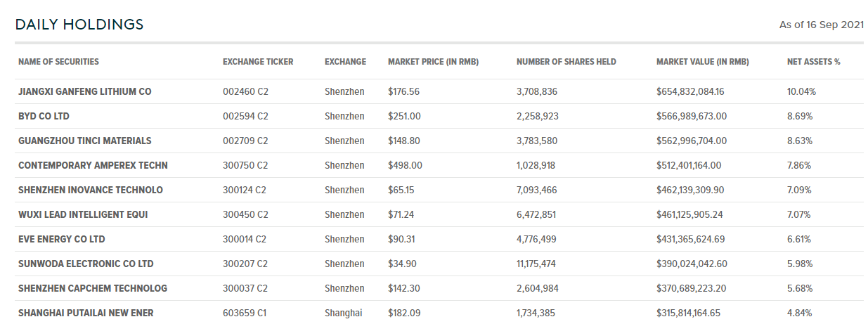Click the Number of Shares Held header
This screenshot has height=324, width=868.
[x=566, y=62]
